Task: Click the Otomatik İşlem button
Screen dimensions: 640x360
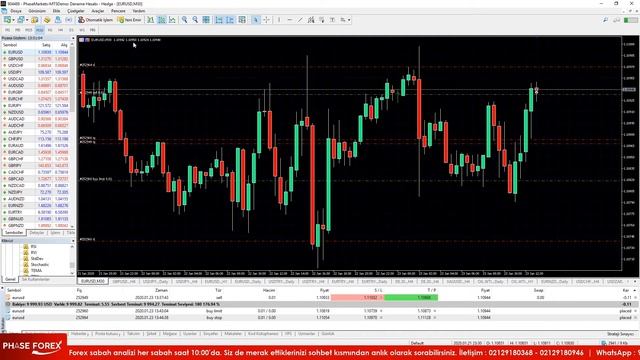Action: (x=96, y=20)
